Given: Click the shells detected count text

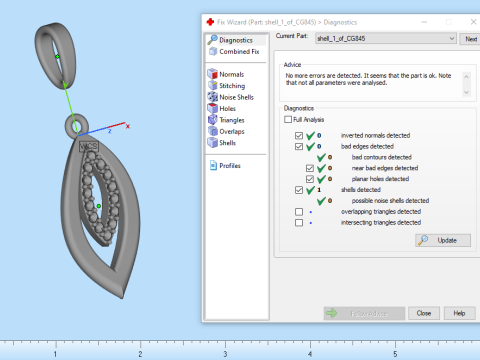Looking at the screenshot, I should (319, 190).
